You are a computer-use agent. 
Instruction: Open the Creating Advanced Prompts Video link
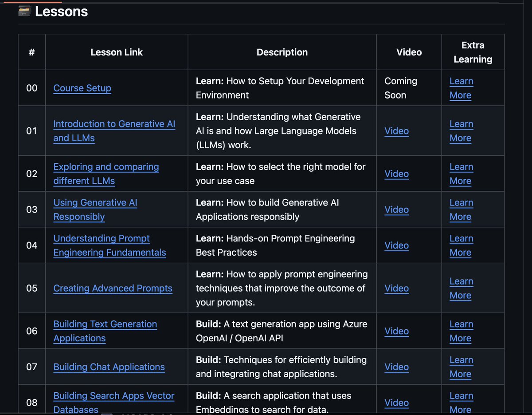(396, 288)
